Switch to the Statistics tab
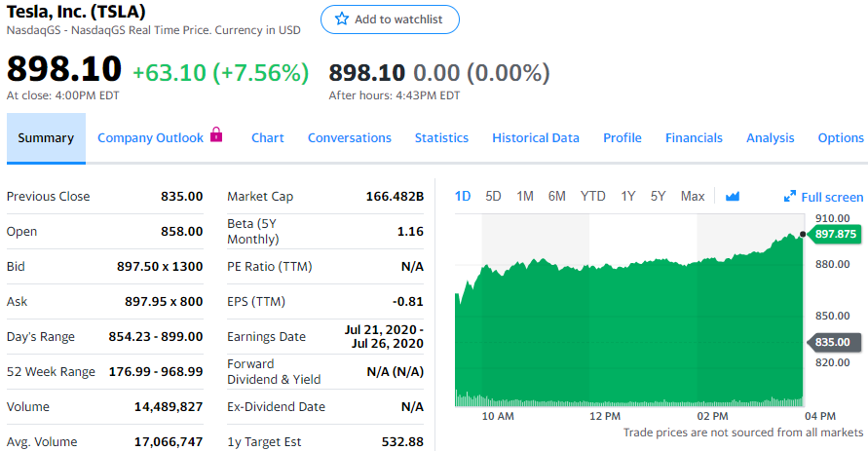 click(x=441, y=138)
